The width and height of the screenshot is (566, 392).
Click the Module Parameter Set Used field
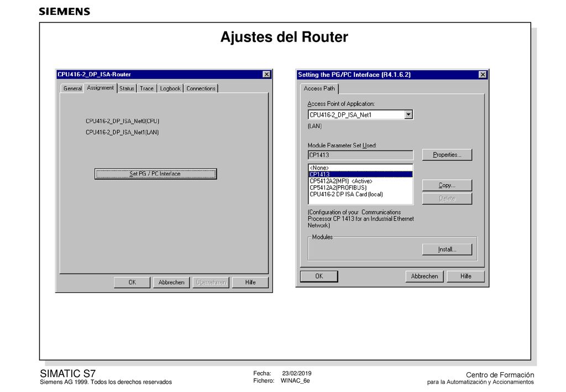[360, 155]
